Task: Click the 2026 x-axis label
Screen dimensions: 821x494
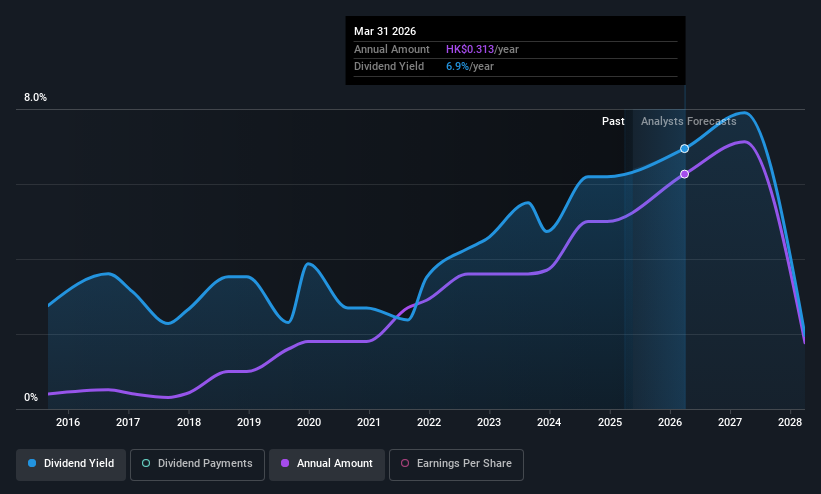Action: (670, 422)
